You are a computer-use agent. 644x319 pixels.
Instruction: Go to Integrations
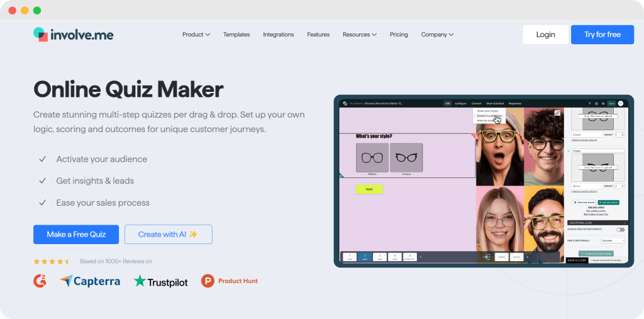point(279,35)
